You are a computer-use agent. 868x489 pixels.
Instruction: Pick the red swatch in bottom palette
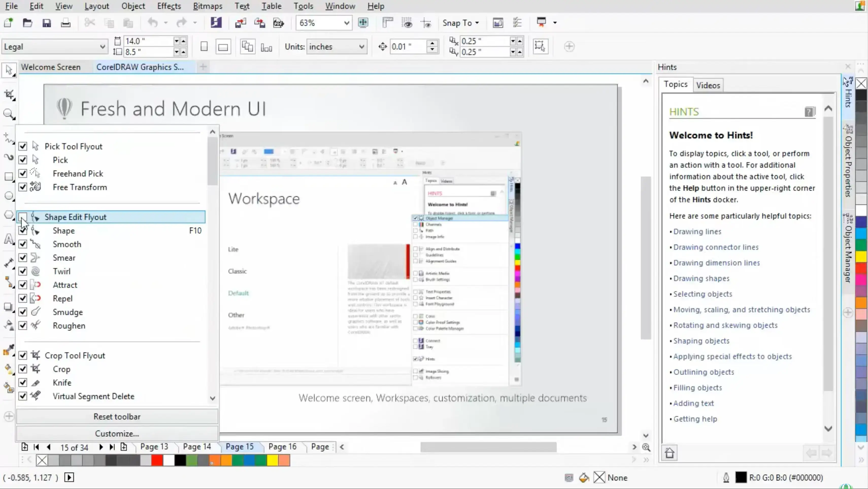point(157,460)
